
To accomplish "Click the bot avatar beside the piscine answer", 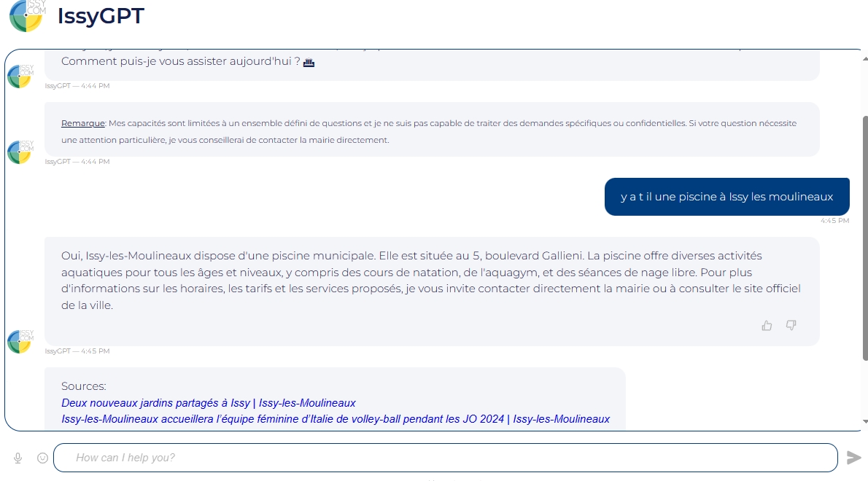I will [20, 340].
